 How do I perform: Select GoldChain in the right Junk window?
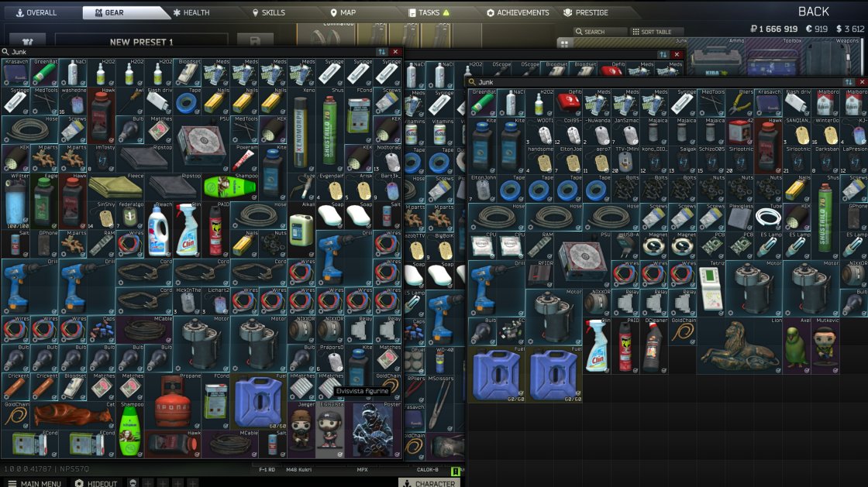click(x=683, y=331)
